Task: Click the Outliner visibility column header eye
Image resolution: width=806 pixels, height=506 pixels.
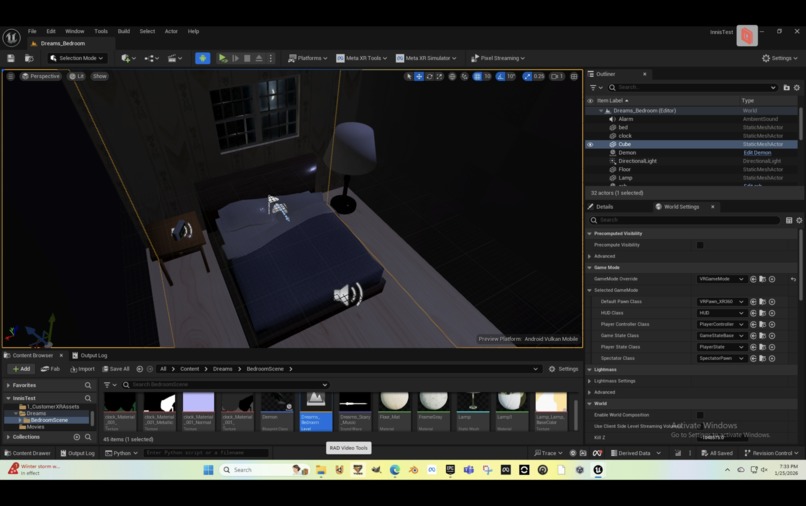Action: [590, 101]
